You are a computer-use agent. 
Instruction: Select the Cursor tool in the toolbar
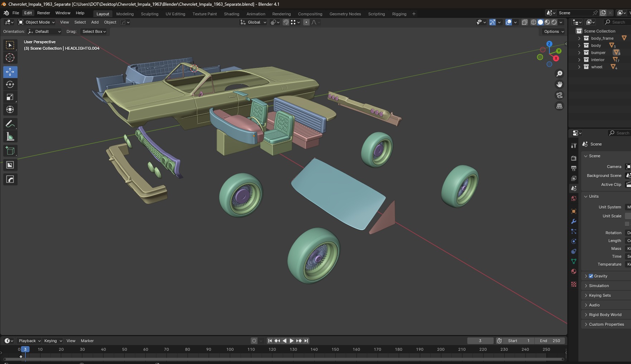10,58
